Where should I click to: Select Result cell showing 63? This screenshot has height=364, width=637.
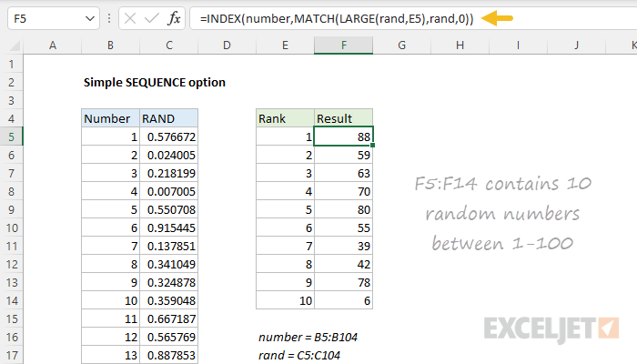[344, 173]
